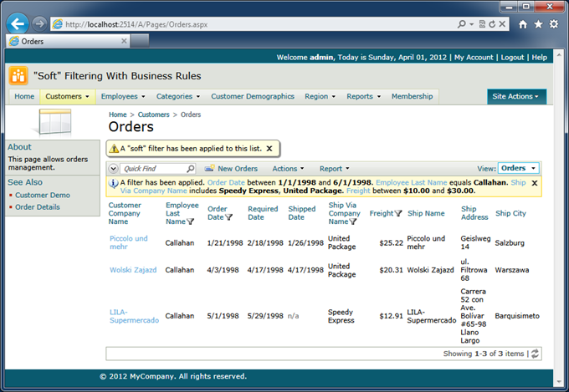
Task: Open the Customer Demo sidebar link
Action: point(43,195)
